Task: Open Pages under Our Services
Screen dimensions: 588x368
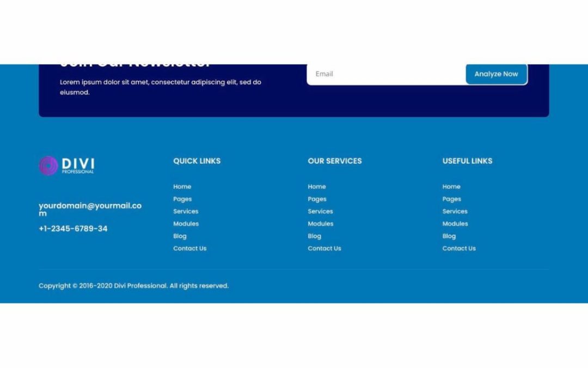Action: coord(317,199)
